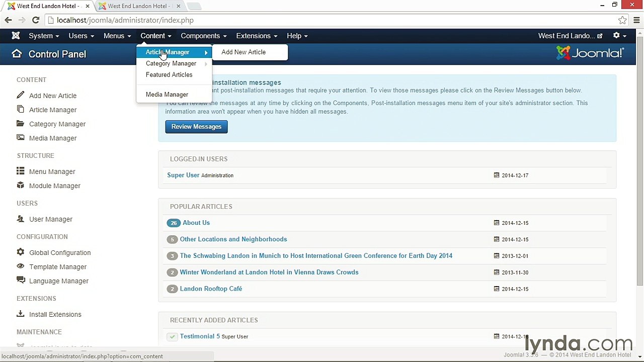Click calendar icon in About Us row
Viewport: 644px width, 362px height.
tap(497, 223)
